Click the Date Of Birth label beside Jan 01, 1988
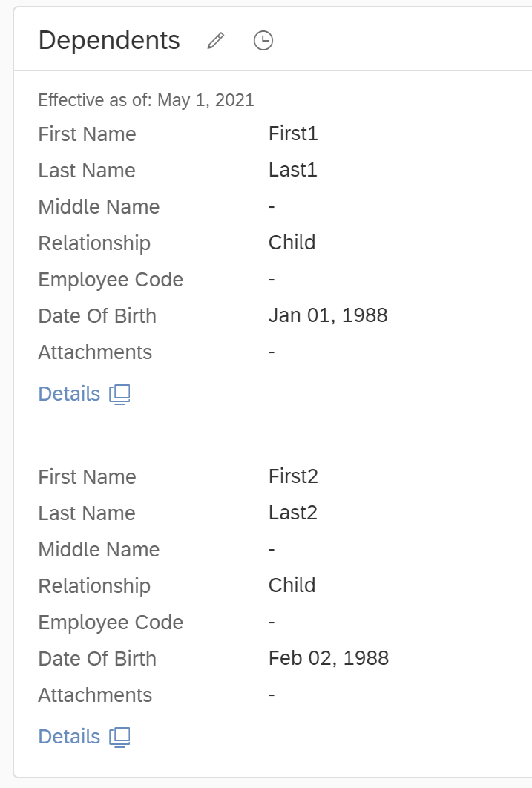The width and height of the screenshot is (532, 788). tap(97, 316)
